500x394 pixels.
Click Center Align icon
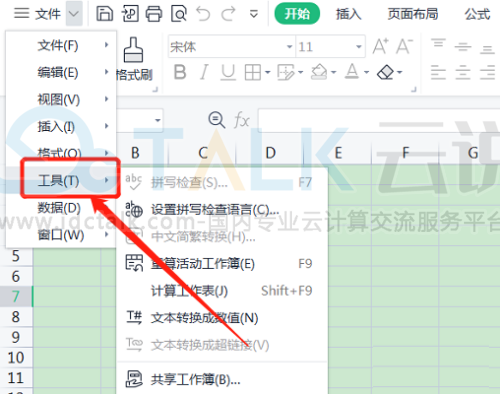pyautogui.click(x=463, y=72)
